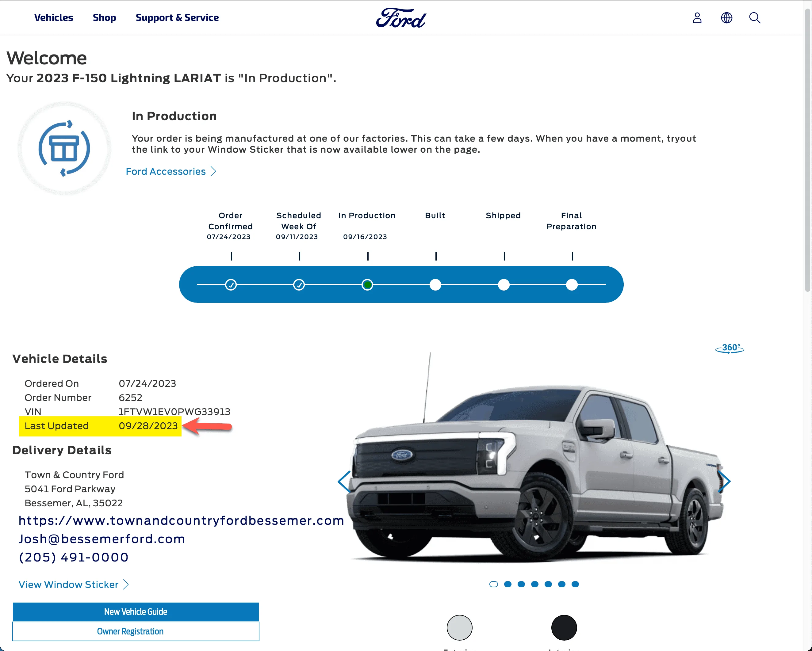Select the second carousel pagination dot
The image size is (812, 651).
508,584
